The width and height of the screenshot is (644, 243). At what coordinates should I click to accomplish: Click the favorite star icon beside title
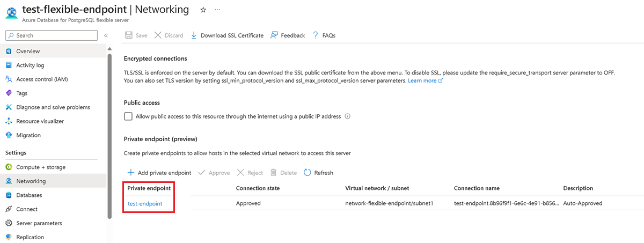[203, 10]
